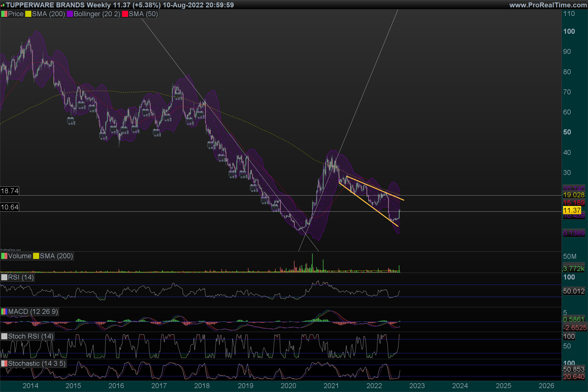Image resolution: width=588 pixels, height=392 pixels.
Task: Click dividend icon at the 2017 price peak
Action: [x=178, y=96]
